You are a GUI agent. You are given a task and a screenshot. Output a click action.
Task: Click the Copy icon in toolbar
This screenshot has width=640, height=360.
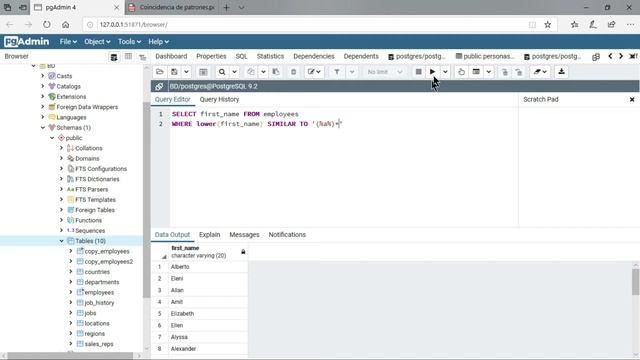[251, 72]
